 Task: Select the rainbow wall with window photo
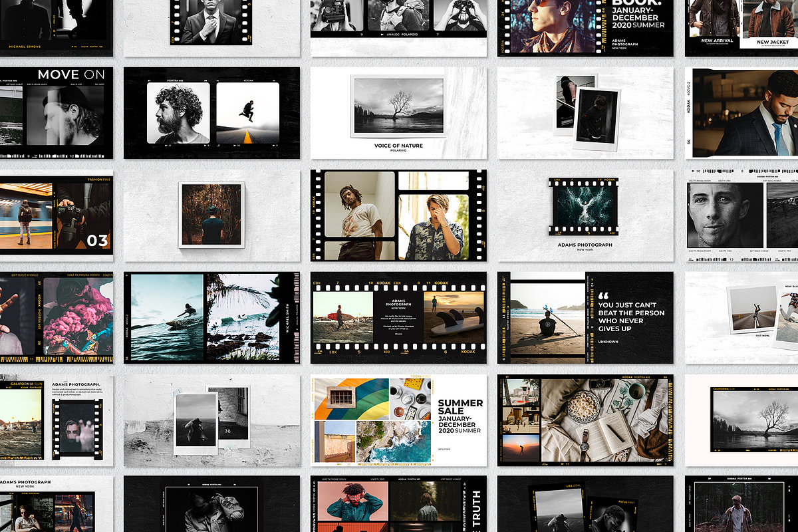pos(351,398)
